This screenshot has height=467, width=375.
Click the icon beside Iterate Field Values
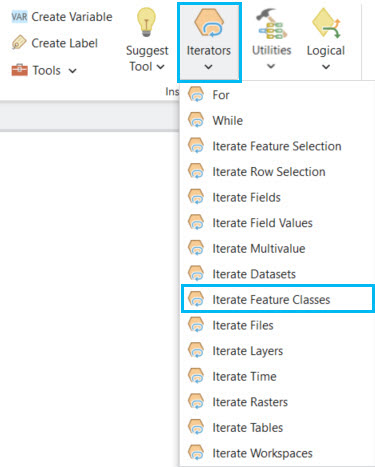point(196,223)
